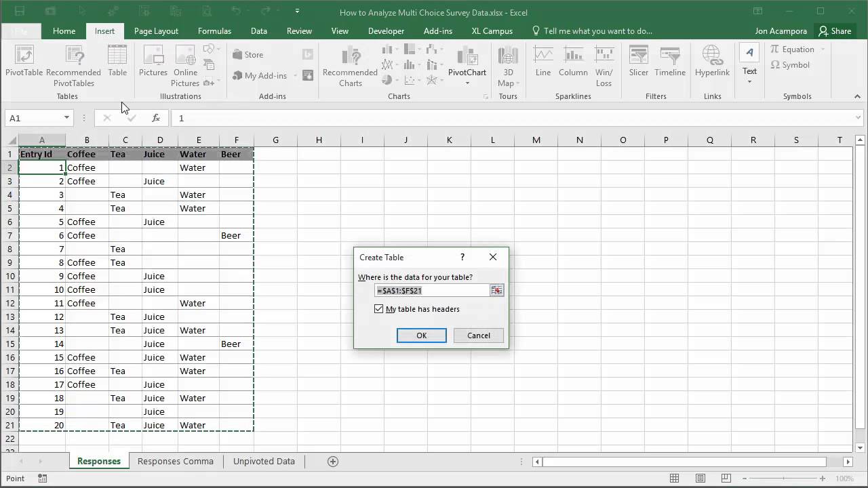This screenshot has width=868, height=488.
Task: Click the PivotTable icon in the ribbon
Action: point(24,61)
